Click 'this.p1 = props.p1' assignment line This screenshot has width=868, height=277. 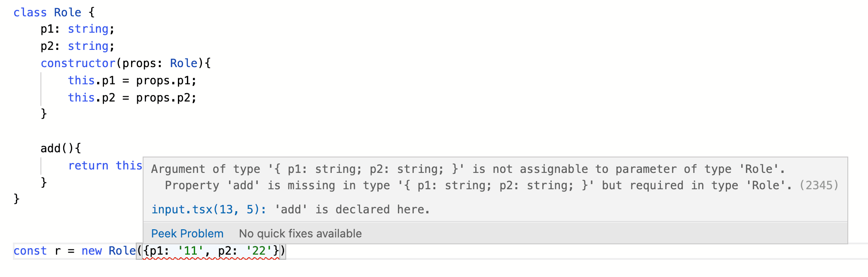coord(132,80)
